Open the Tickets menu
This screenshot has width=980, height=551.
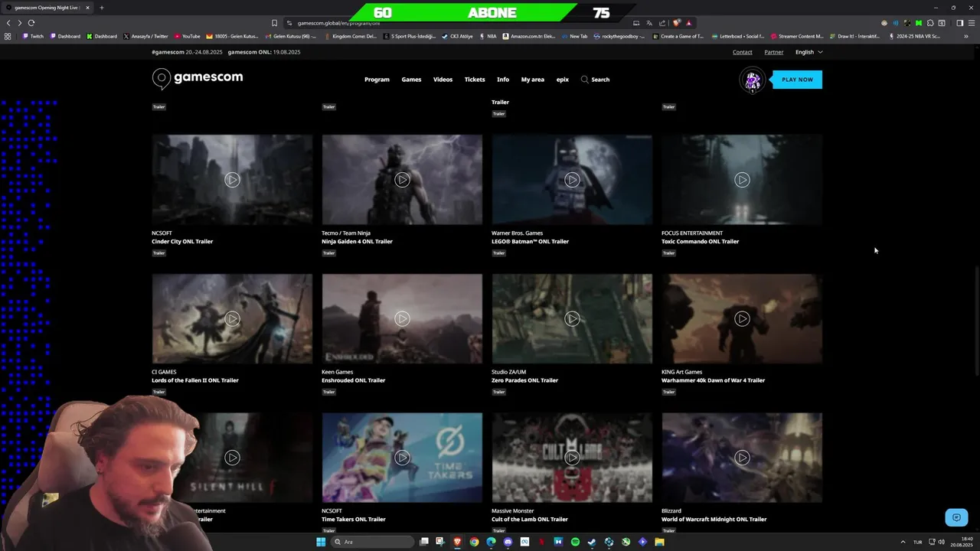tap(475, 80)
